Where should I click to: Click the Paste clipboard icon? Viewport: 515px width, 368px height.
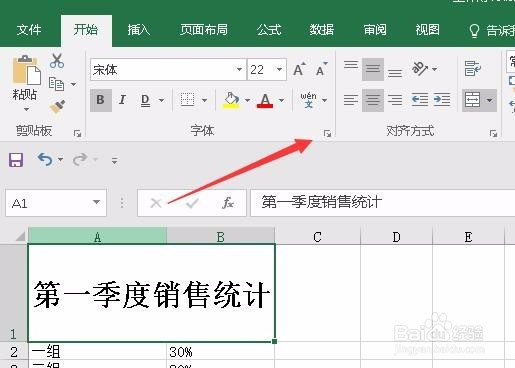26,70
